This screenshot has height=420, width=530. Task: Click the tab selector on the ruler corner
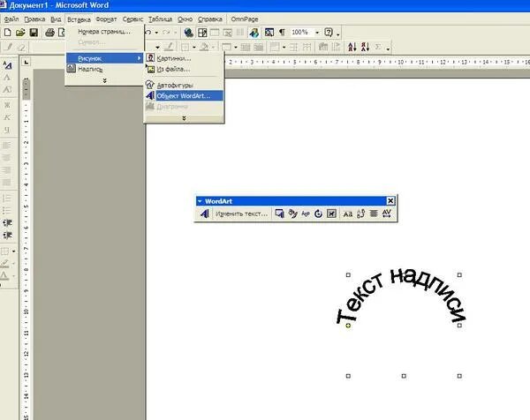coord(26,62)
